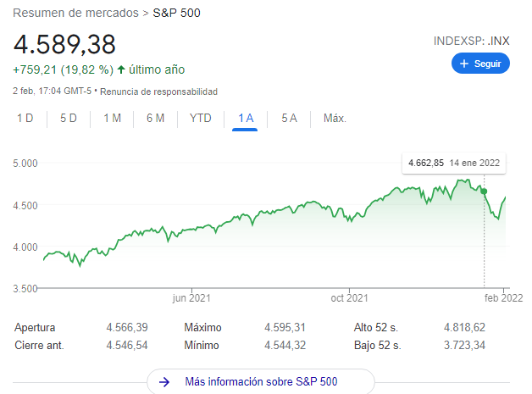Click the arrow icon beside Más información

pos(165,382)
